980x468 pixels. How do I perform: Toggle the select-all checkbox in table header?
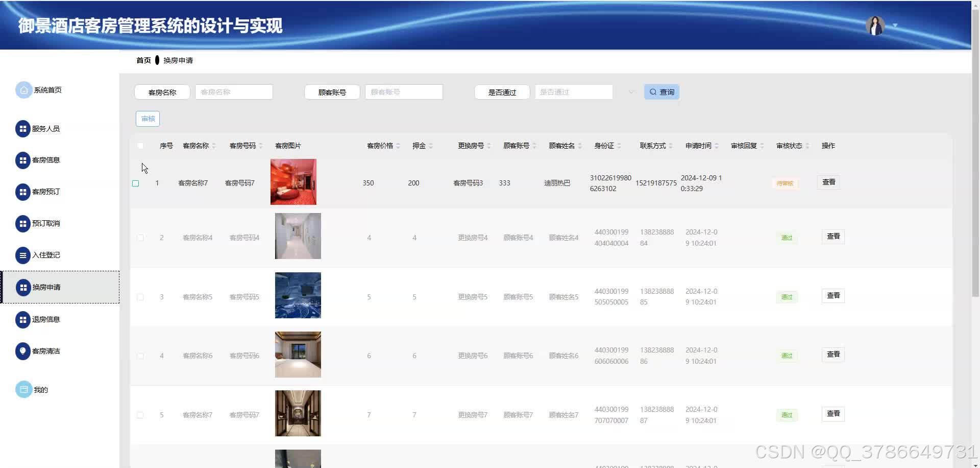pyautogui.click(x=140, y=146)
